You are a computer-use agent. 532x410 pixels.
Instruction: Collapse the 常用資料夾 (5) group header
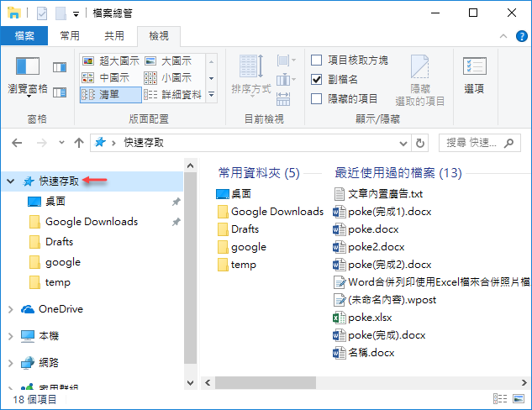pos(259,173)
